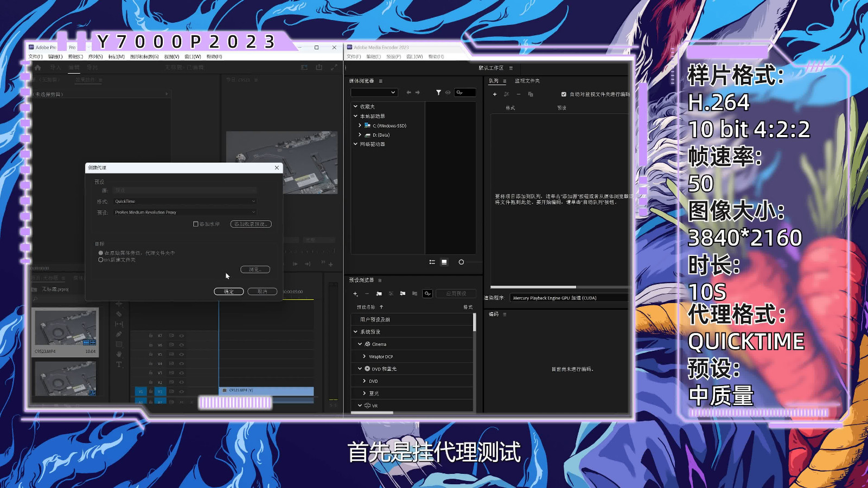This screenshot has height=488, width=868.
Task: Adjust the Media Browser thumbnail size slider
Action: click(462, 262)
